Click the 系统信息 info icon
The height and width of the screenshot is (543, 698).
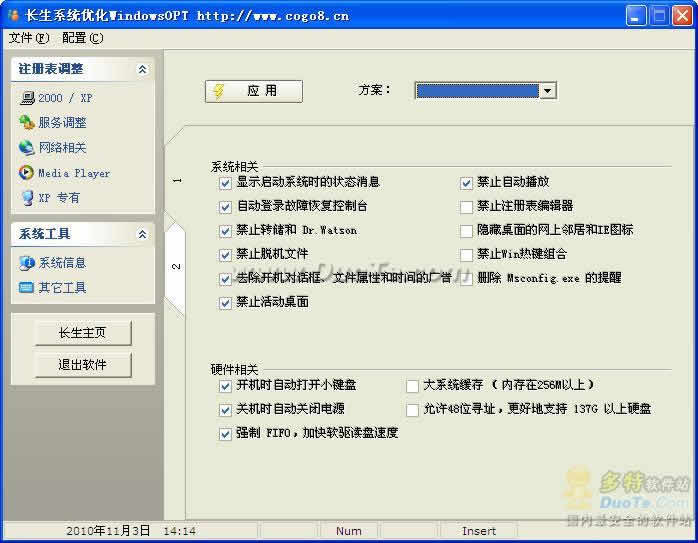(x=27, y=263)
